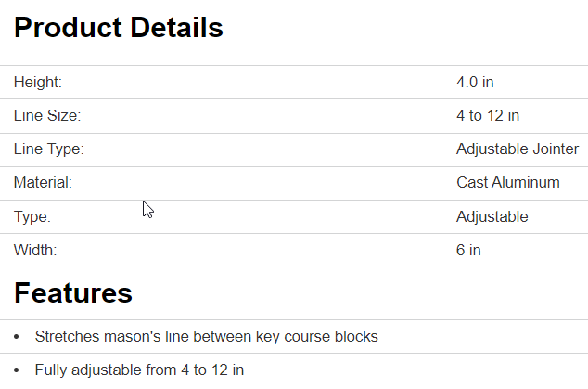Click the bullet before 'Fully adjustable'

pos(18,370)
